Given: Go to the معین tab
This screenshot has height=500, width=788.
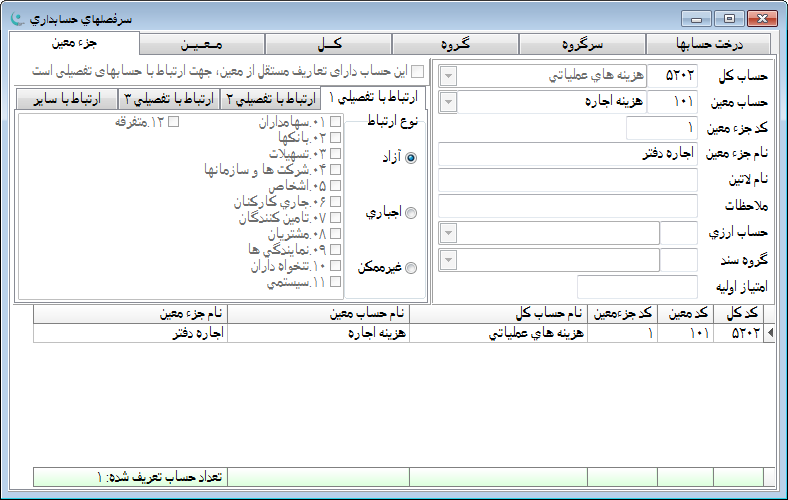Looking at the screenshot, I should [202, 44].
